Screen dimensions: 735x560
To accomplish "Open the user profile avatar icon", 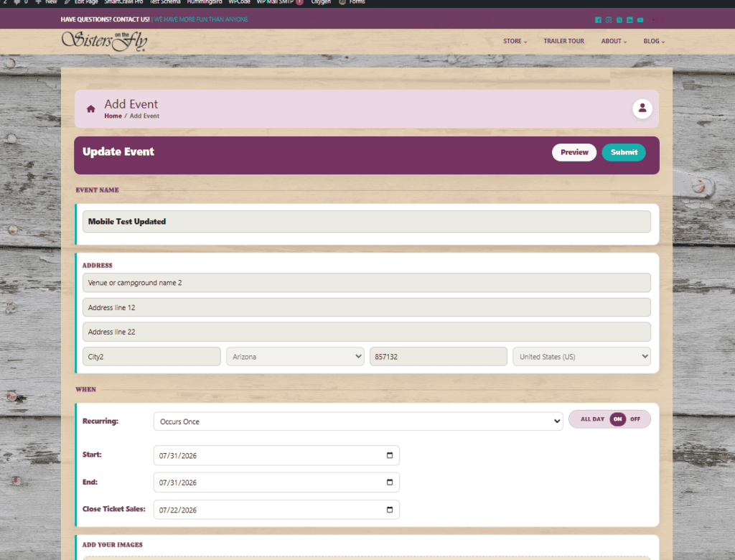I will (642, 108).
